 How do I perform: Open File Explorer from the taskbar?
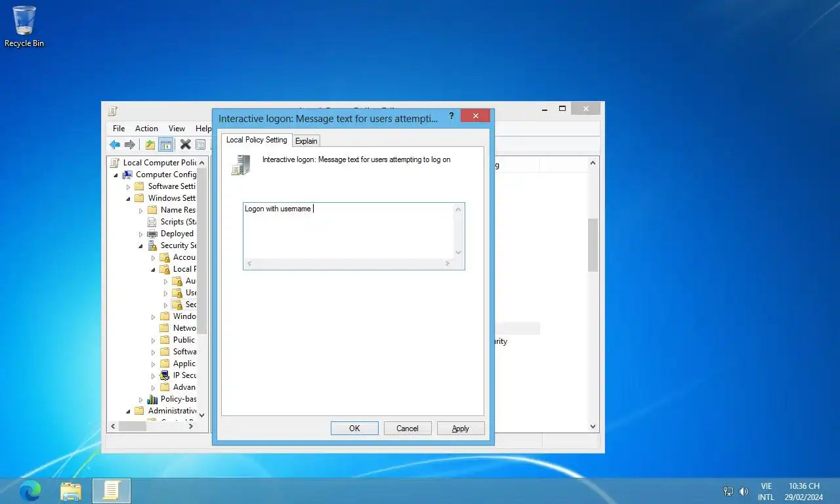click(71, 490)
